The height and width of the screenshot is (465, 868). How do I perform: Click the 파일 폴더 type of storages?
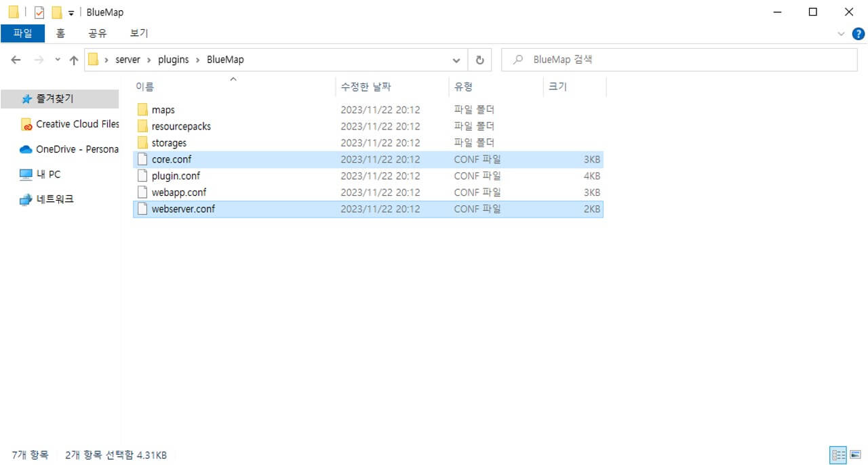(x=475, y=143)
